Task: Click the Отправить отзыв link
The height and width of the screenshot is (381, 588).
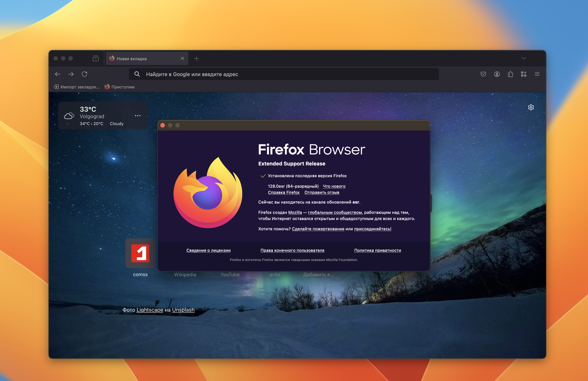Action: pos(322,193)
